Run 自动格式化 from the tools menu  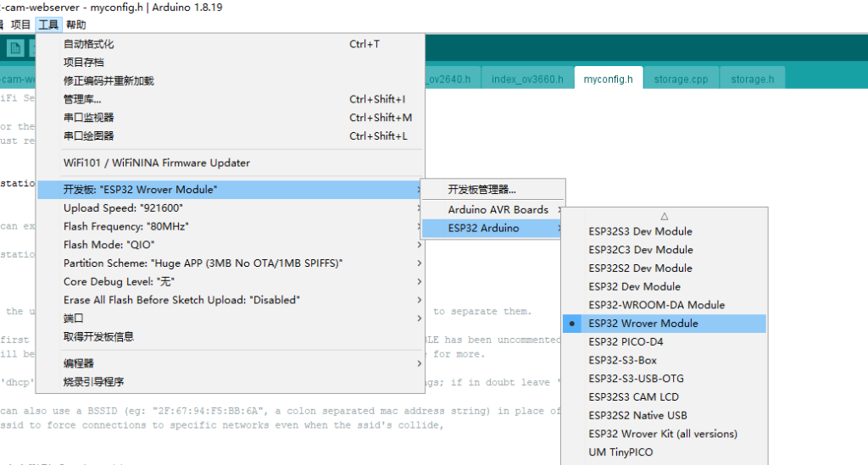point(89,44)
